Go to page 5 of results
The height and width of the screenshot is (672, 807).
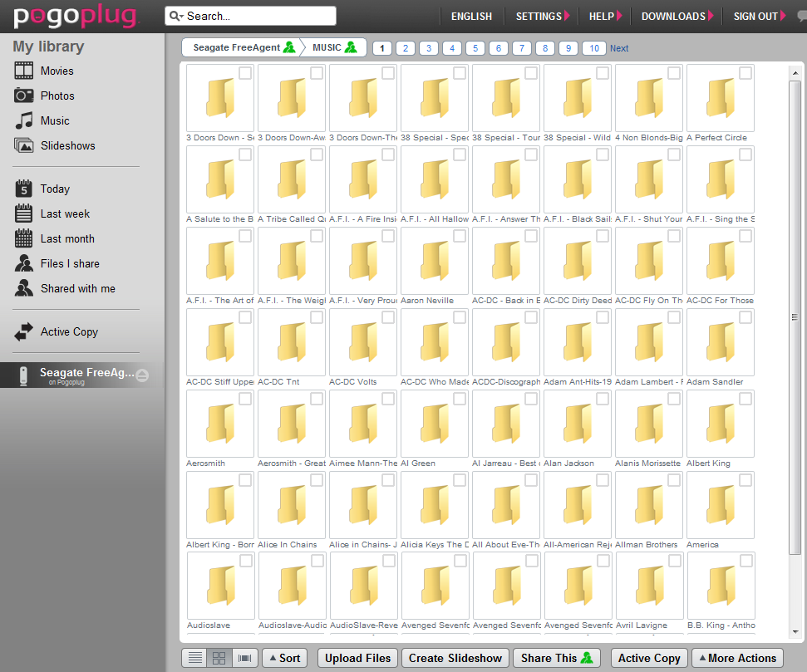coord(475,48)
